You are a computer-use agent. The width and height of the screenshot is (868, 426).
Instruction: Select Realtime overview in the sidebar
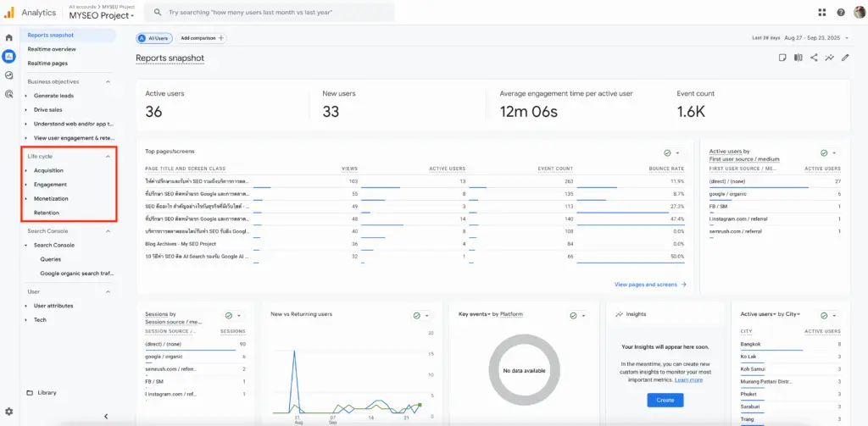52,49
